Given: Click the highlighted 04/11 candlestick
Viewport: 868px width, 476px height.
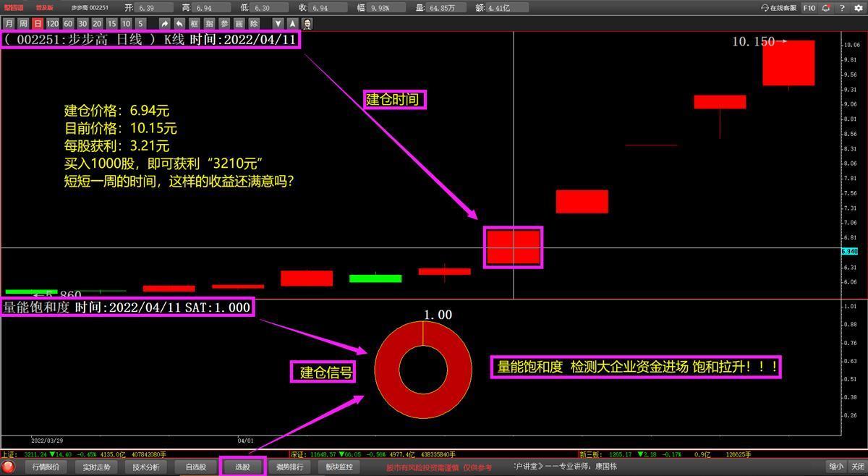Looking at the screenshot, I should pyautogui.click(x=513, y=247).
